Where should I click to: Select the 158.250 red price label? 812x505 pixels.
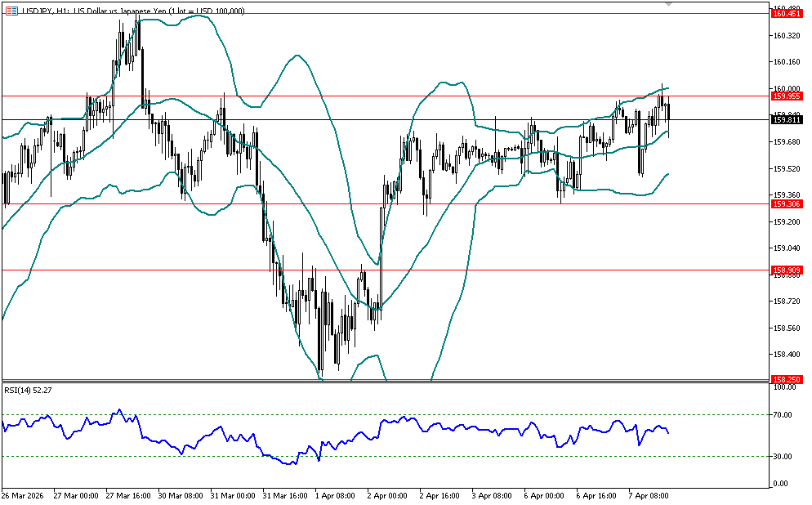coord(787,379)
